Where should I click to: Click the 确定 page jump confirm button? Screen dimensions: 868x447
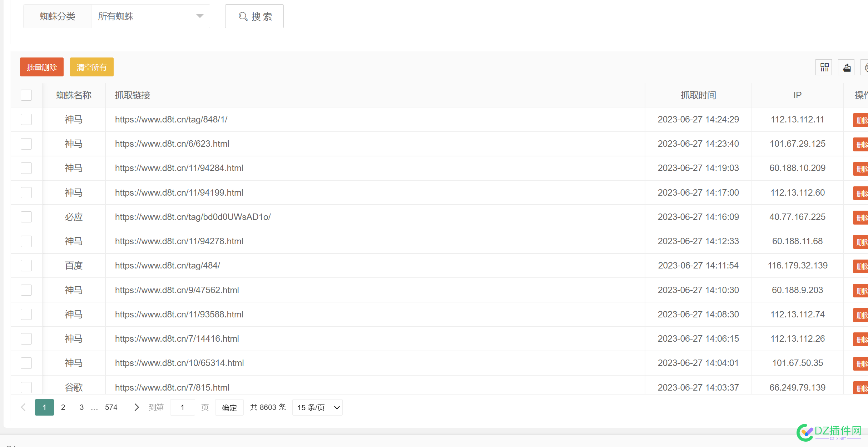(x=229, y=407)
